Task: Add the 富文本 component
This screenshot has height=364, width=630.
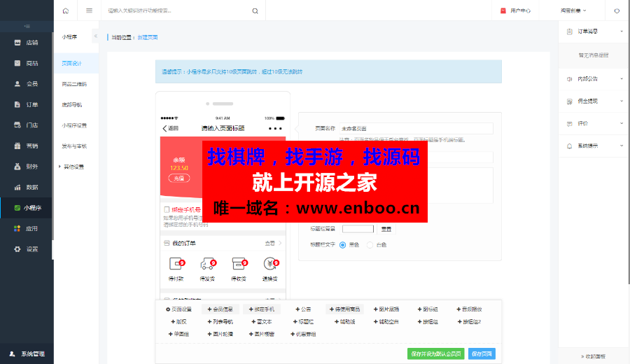Action: pos(262,322)
